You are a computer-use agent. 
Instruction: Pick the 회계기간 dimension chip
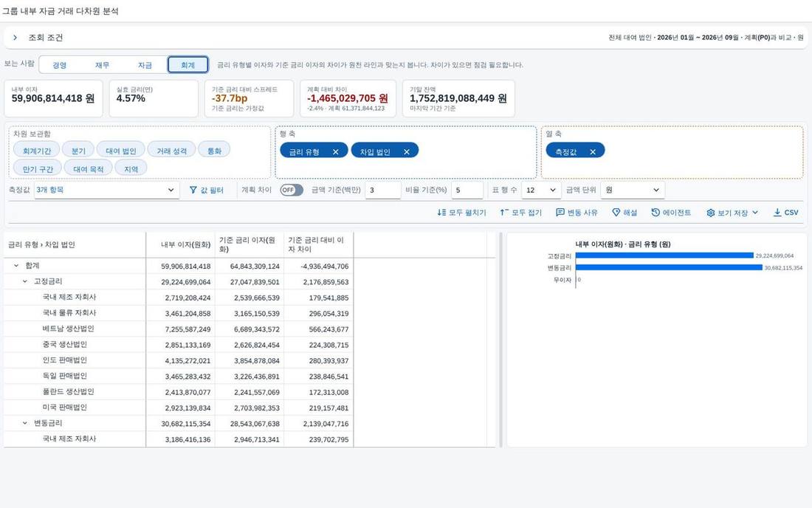[37, 151]
